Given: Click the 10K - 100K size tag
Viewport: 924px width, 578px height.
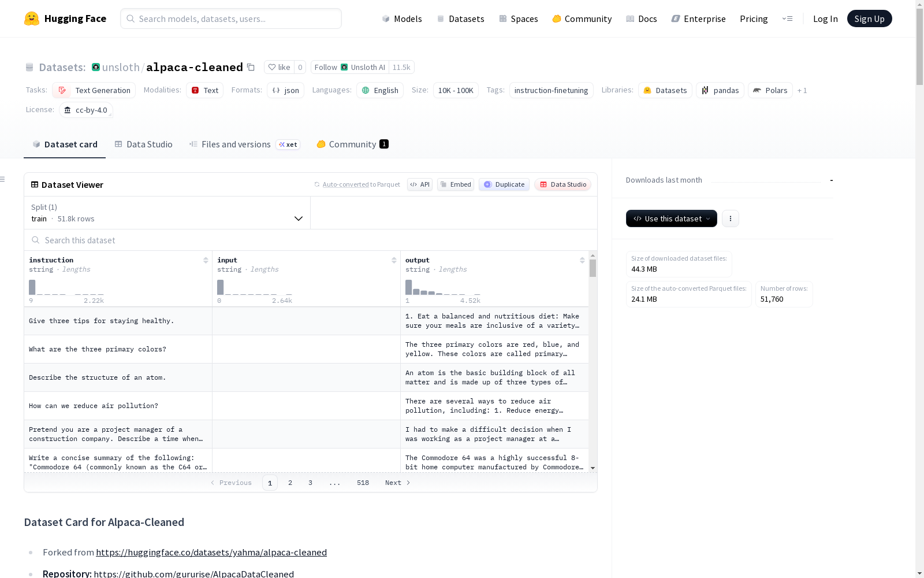Looking at the screenshot, I should pos(456,90).
